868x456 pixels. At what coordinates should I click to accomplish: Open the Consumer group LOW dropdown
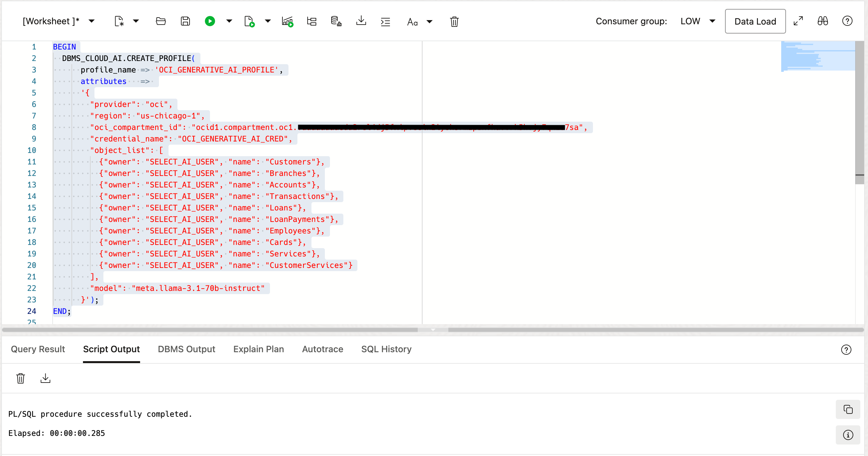coord(712,21)
